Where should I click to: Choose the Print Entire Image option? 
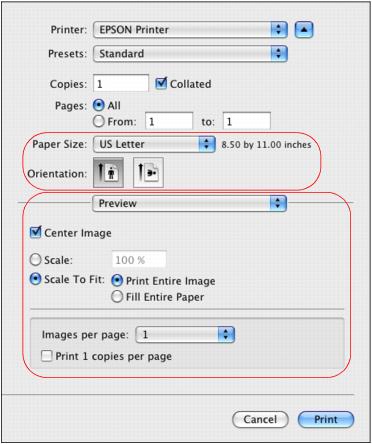click(117, 281)
